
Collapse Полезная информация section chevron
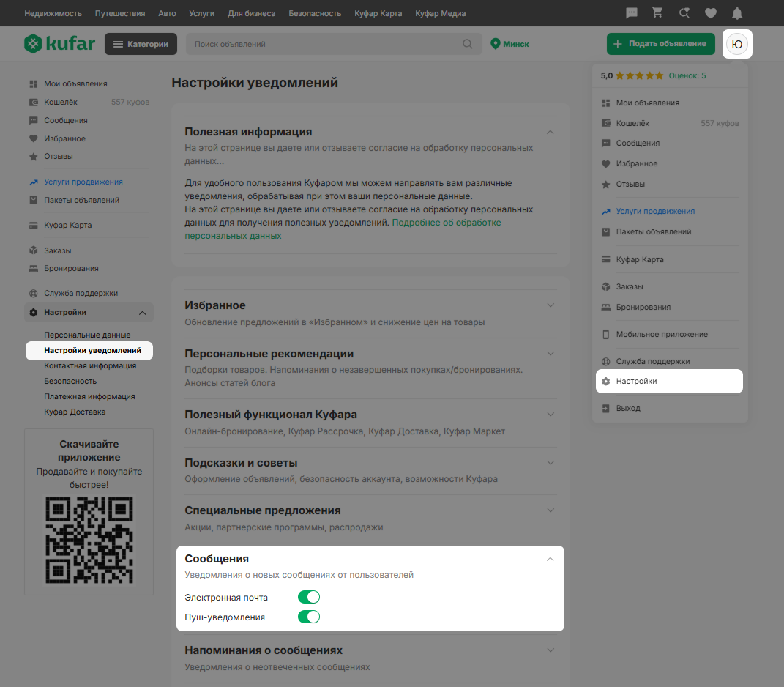coord(550,132)
